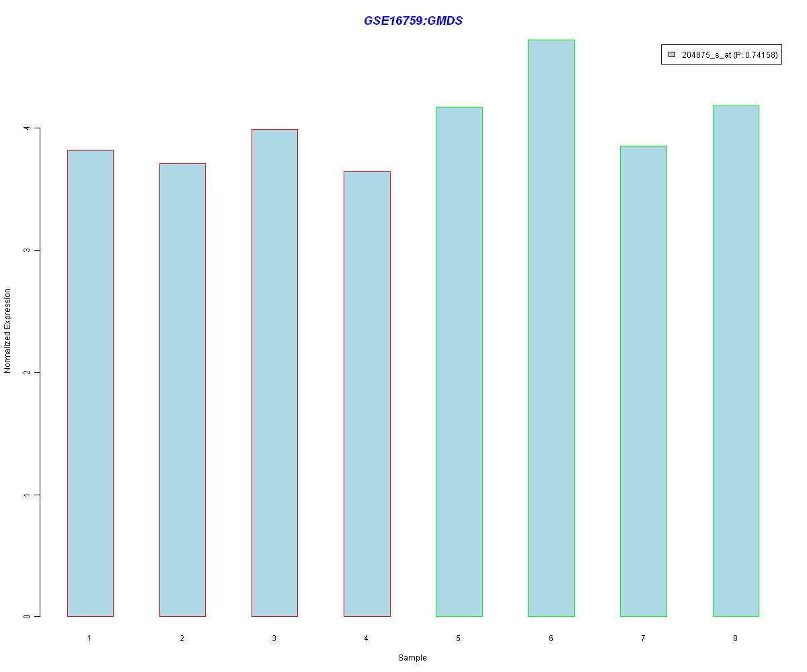The height and width of the screenshot is (672, 807).
Task: Click x-axis label 5
Action: coord(458,638)
